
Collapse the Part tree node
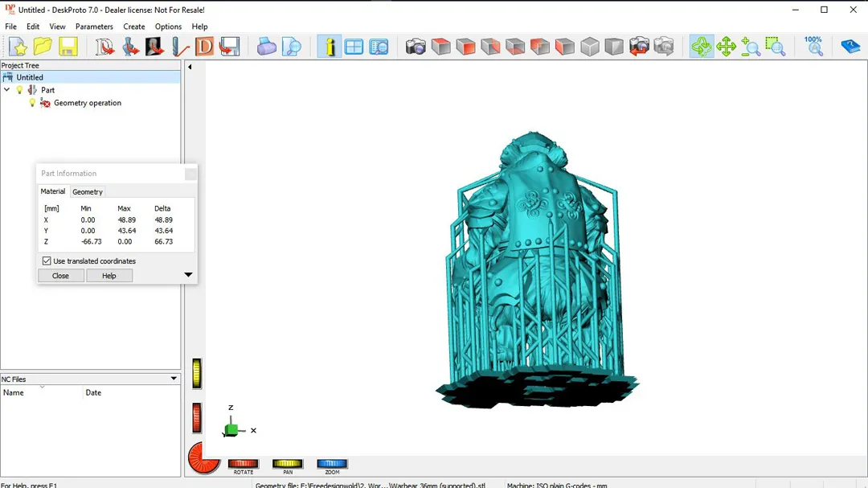click(x=6, y=90)
